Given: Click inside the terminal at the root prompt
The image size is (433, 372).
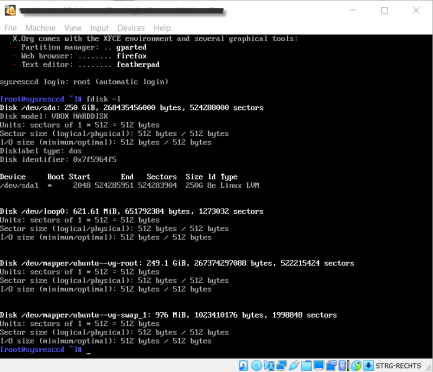Looking at the screenshot, I should point(89,350).
